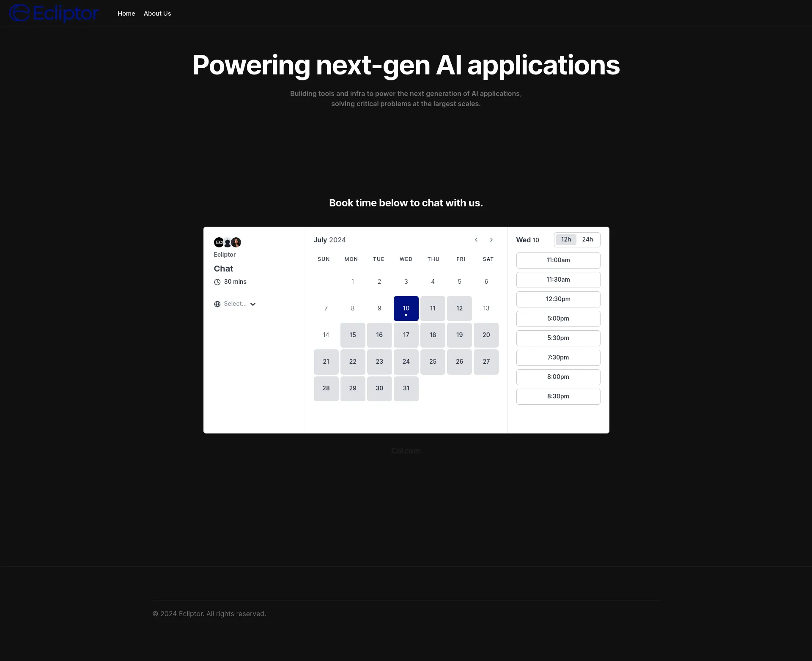812x661 pixels.
Task: Click the Cal.com attribution icon
Action: pos(406,450)
